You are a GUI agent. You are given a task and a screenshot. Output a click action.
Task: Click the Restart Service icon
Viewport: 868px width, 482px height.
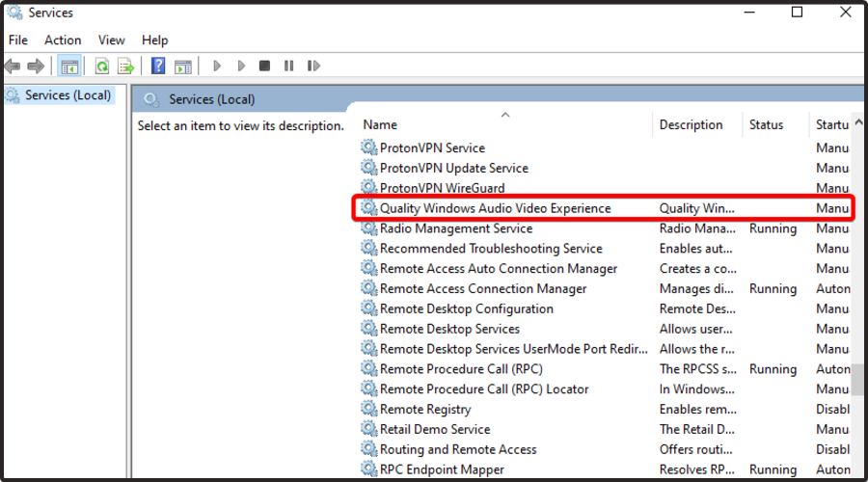point(313,66)
